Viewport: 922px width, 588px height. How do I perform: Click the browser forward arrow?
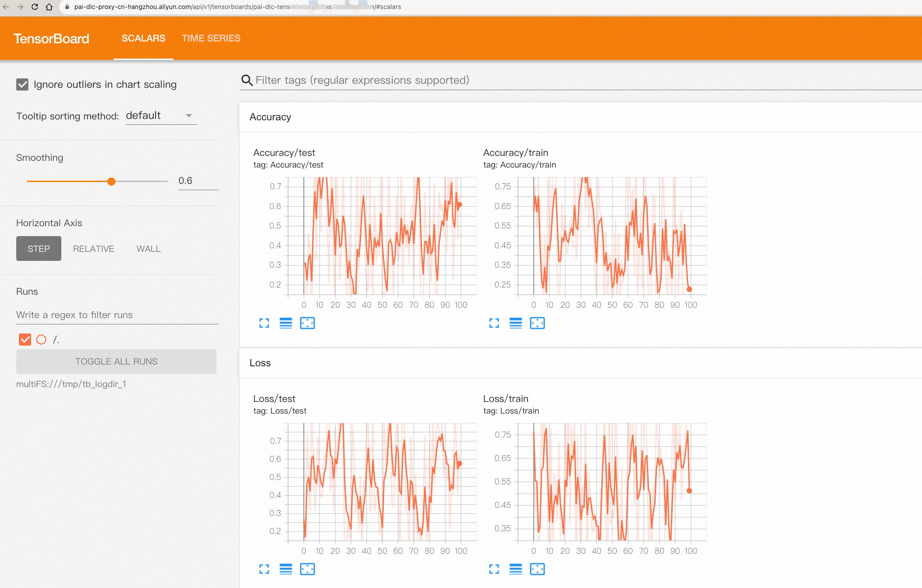pyautogui.click(x=20, y=7)
